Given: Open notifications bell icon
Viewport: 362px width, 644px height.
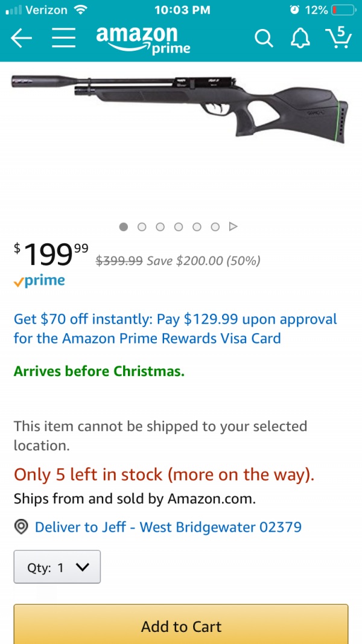Looking at the screenshot, I should point(300,39).
